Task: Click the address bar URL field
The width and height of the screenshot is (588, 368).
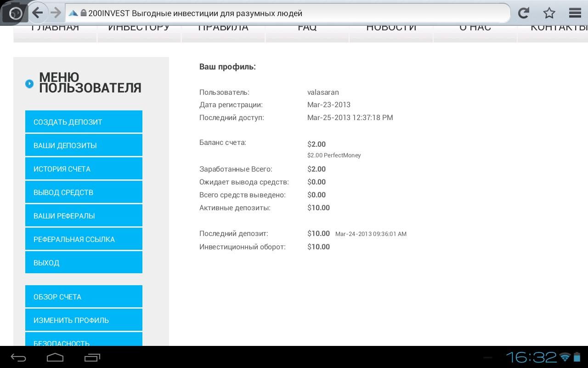Action: (289, 13)
